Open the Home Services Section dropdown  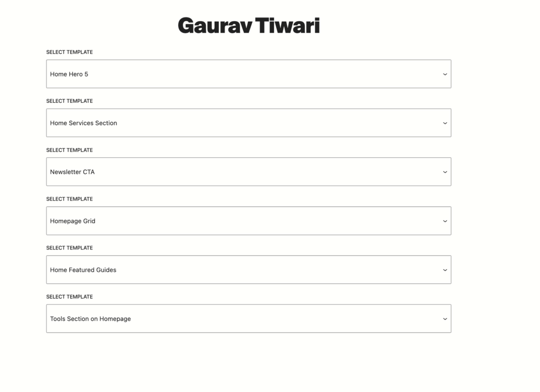coord(249,122)
